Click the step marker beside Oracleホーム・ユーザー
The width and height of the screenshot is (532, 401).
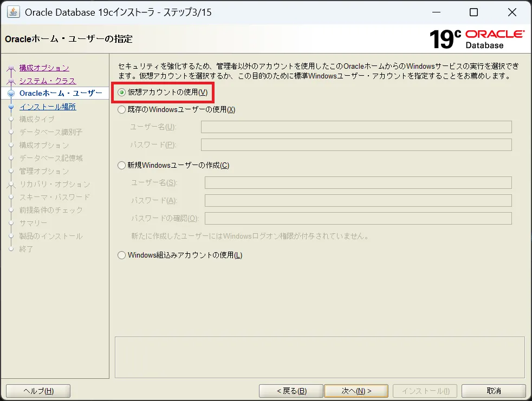point(11,93)
